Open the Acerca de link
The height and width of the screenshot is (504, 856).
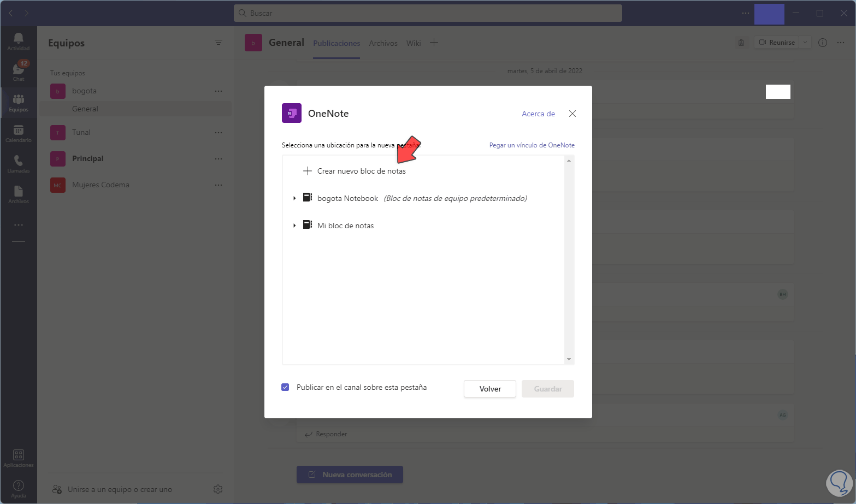point(539,114)
